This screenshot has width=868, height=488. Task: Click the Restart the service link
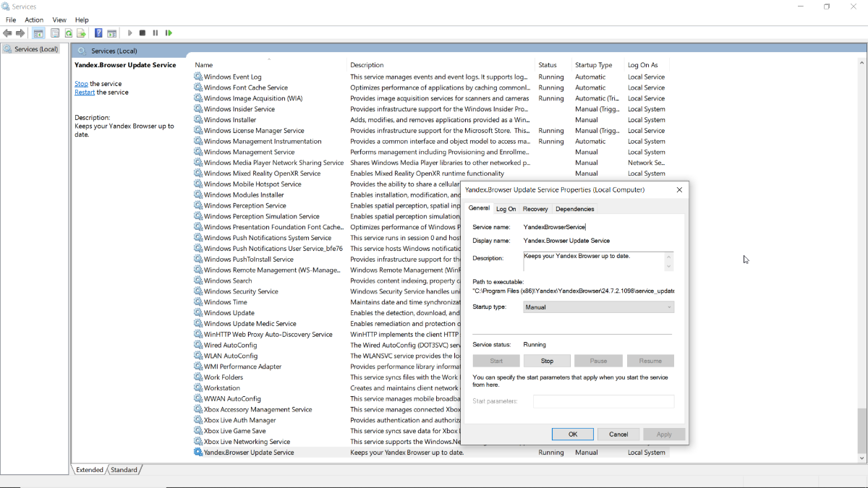pos(85,93)
